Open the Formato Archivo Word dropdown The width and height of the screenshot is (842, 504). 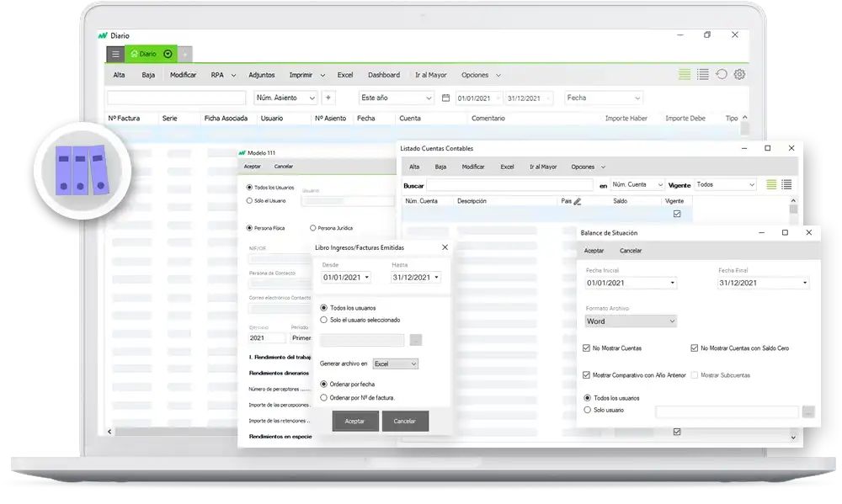tap(631, 321)
